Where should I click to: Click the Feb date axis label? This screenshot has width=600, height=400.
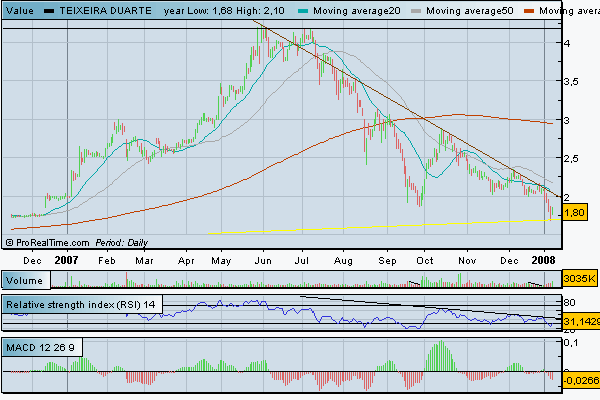click(107, 261)
